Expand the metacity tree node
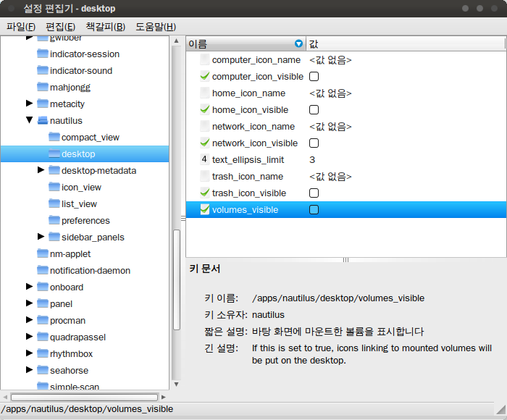The height and width of the screenshot is (420, 507). [30, 103]
